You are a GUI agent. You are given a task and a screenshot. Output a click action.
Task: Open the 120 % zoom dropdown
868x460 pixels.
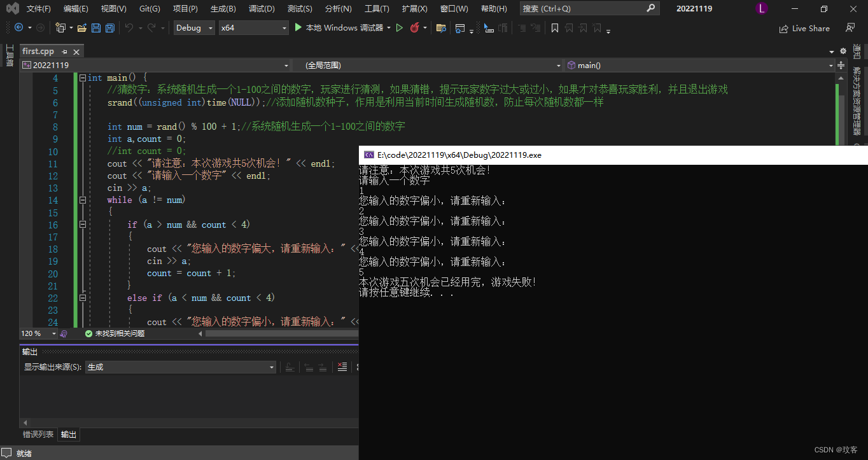point(38,333)
